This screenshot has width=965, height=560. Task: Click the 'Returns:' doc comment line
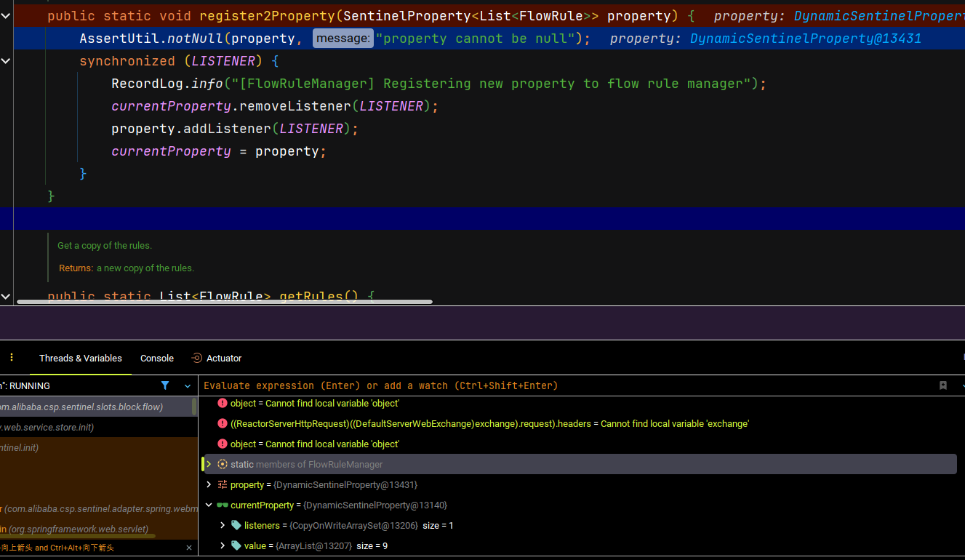pos(127,268)
